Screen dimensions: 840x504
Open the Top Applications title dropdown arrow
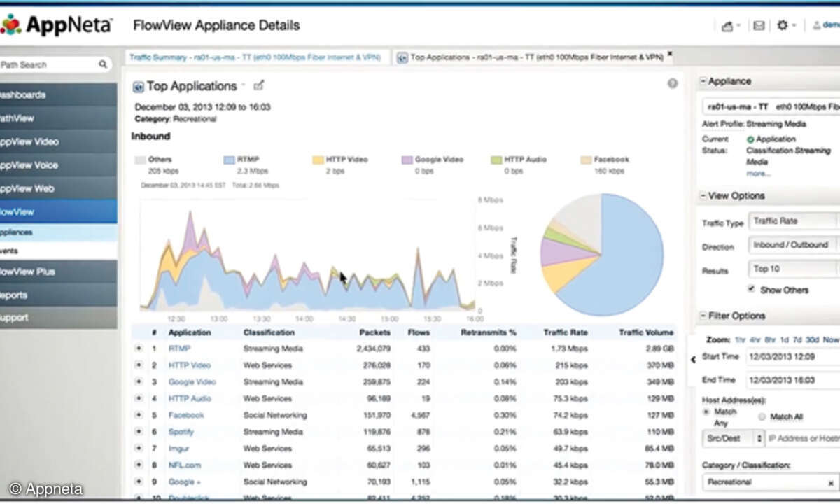point(244,85)
